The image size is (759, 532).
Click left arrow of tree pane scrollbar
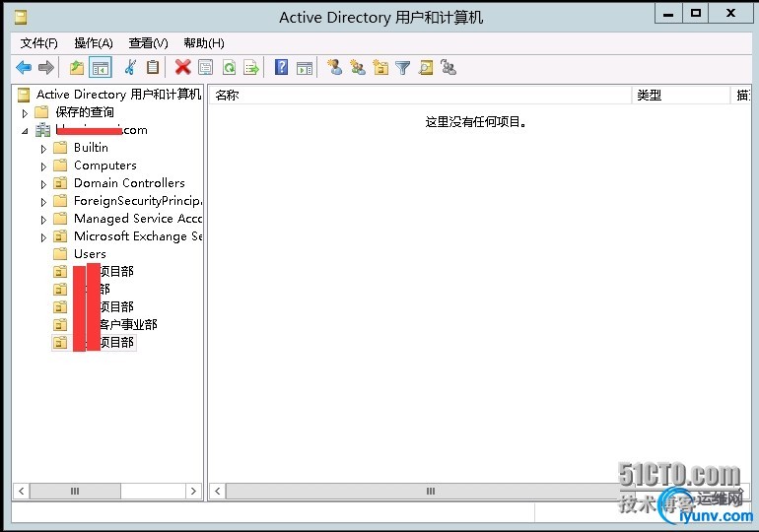22,491
